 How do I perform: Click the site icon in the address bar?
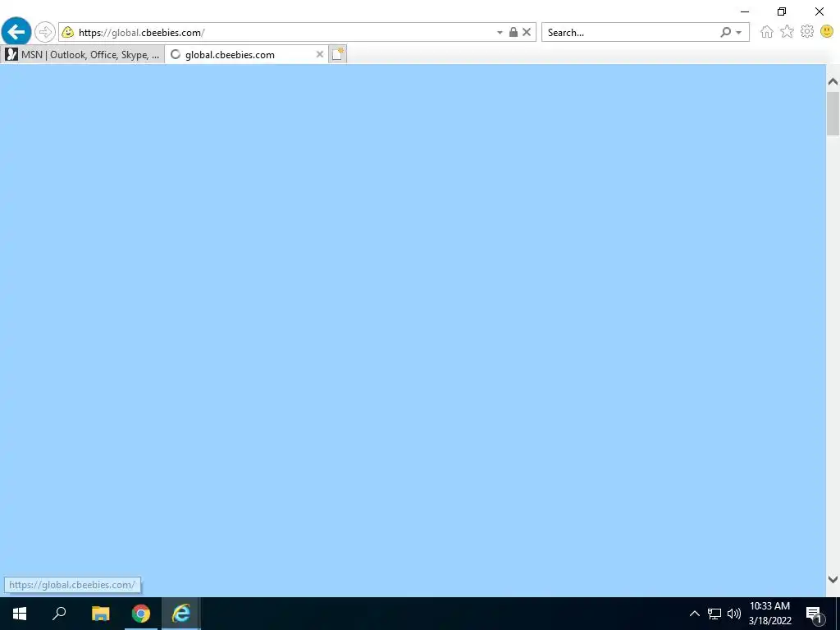pyautogui.click(x=68, y=33)
